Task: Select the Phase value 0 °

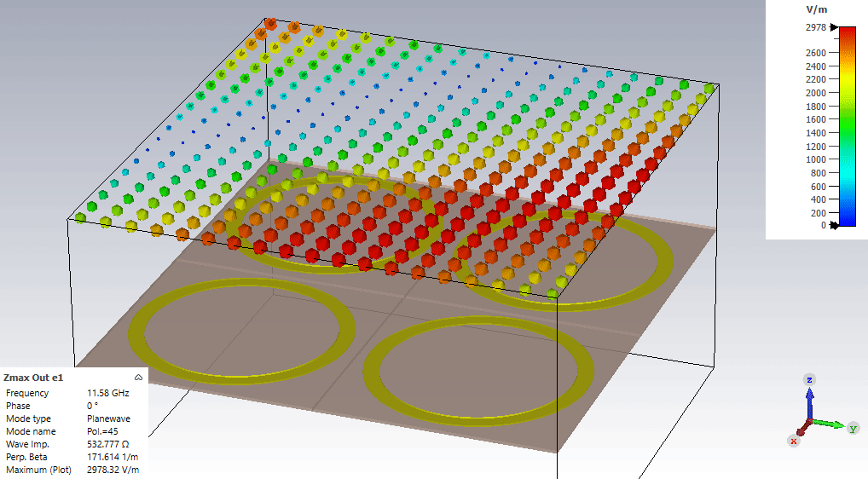Action: point(92,406)
